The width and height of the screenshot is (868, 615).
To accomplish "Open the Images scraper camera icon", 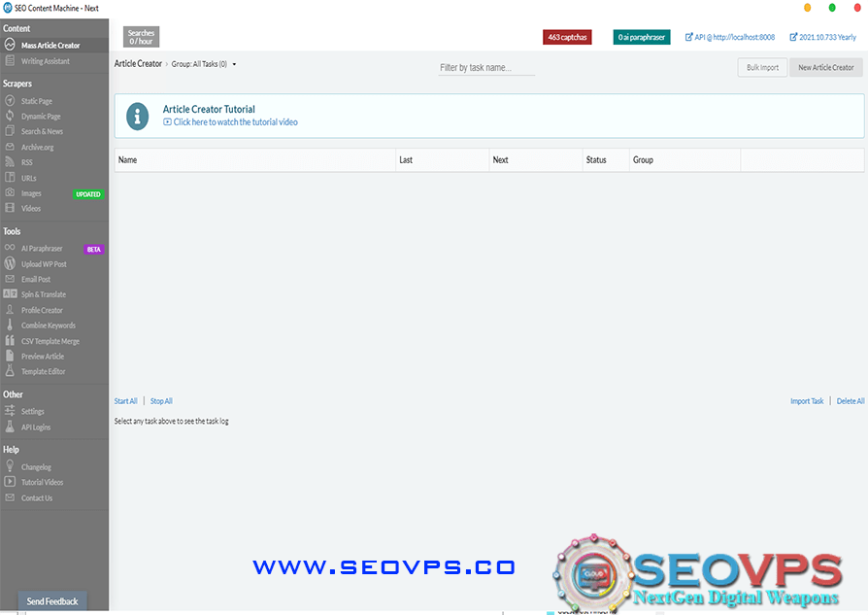I will (x=10, y=192).
